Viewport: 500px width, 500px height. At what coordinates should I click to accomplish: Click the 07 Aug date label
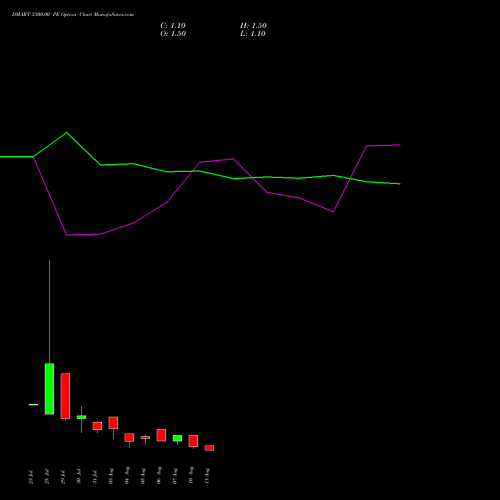175,476
